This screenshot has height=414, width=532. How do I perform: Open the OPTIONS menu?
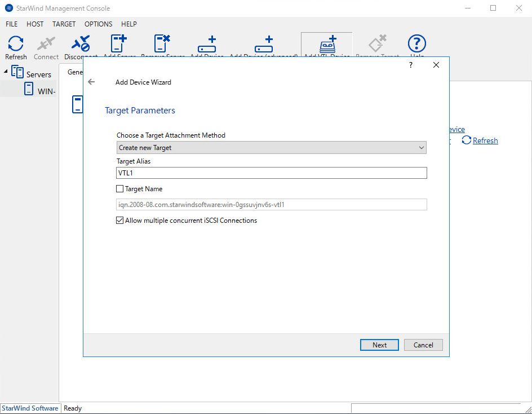pos(99,24)
